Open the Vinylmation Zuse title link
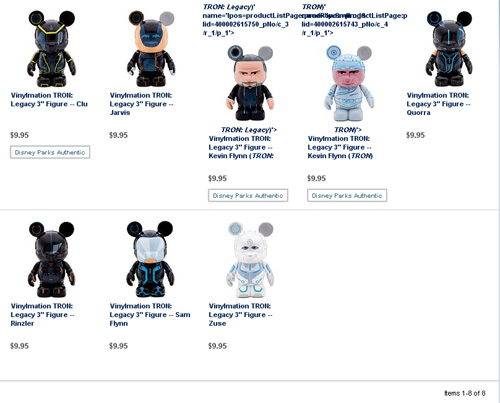 click(x=241, y=315)
